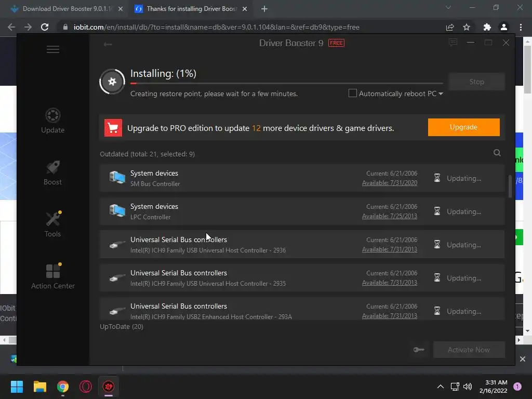
Task: Click the share page icon in address bar
Action: [x=450, y=27]
